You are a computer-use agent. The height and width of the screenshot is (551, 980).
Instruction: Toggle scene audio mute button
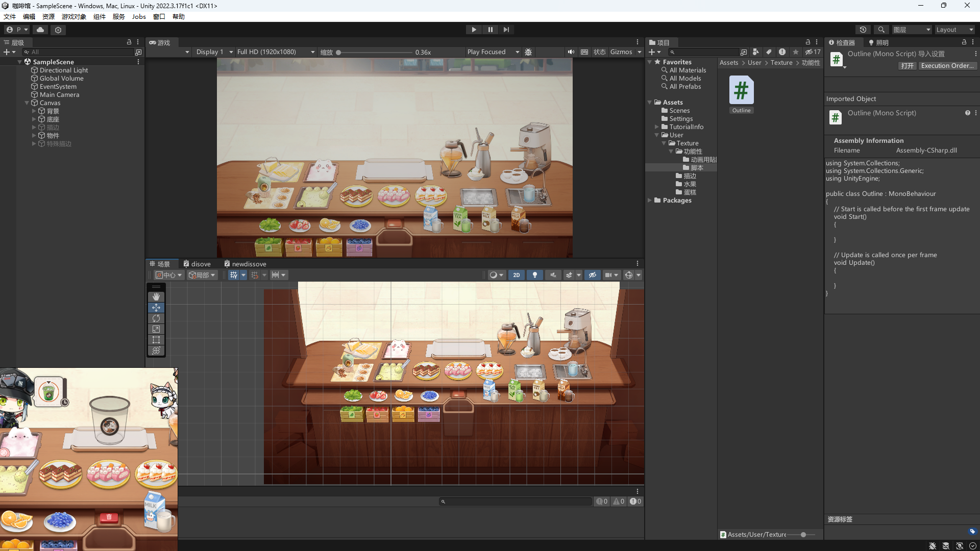[x=553, y=275]
